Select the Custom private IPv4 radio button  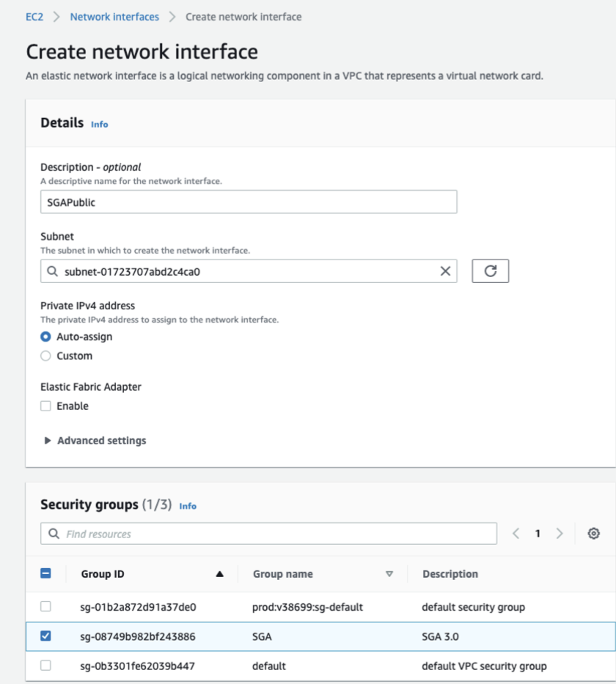pyautogui.click(x=46, y=356)
